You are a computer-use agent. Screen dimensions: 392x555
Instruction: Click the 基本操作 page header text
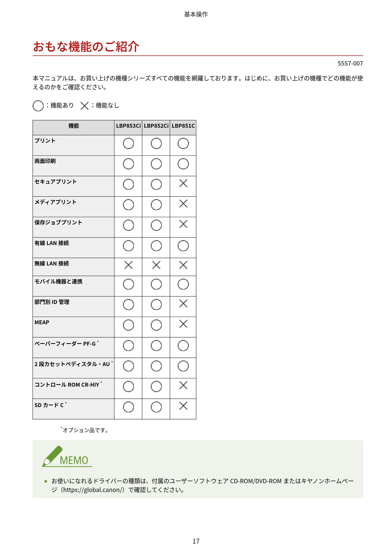pos(196,15)
